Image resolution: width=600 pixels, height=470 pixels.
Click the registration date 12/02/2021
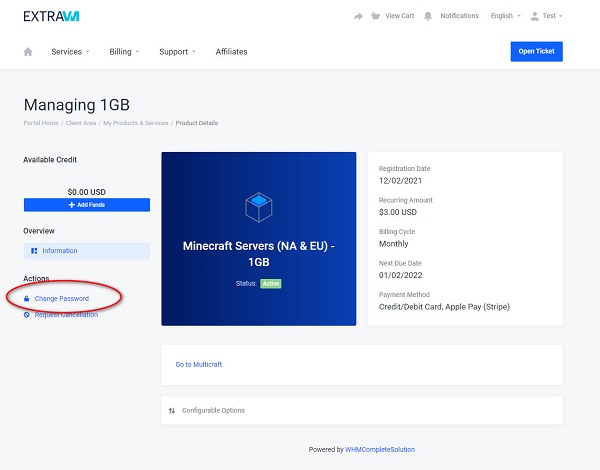tap(400, 181)
